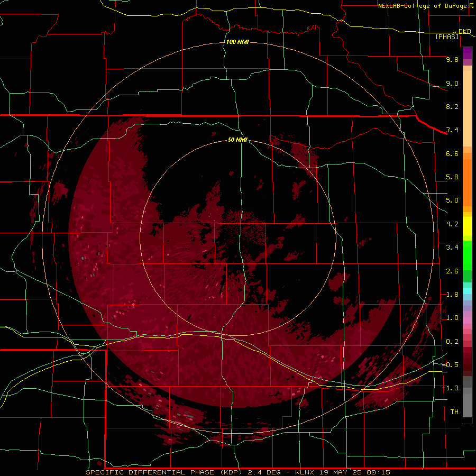Image resolution: width=476 pixels, height=476 pixels.
Task: Select the 4.2 scale label
Action: click(x=452, y=224)
